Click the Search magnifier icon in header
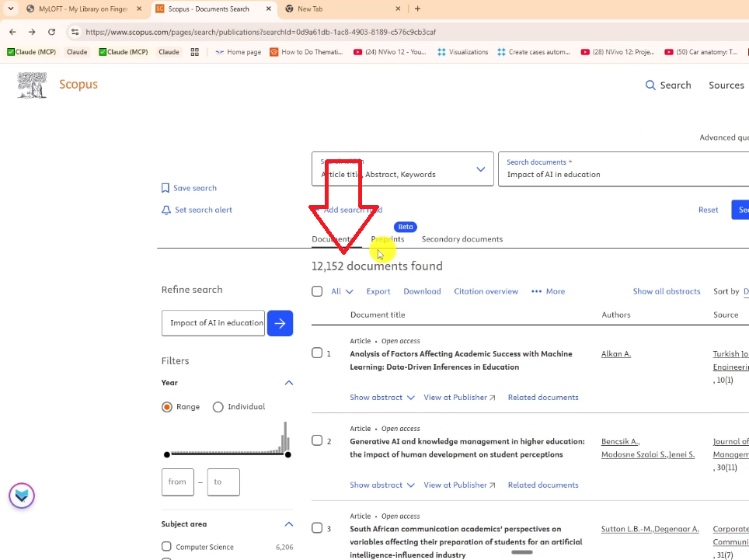 click(650, 85)
